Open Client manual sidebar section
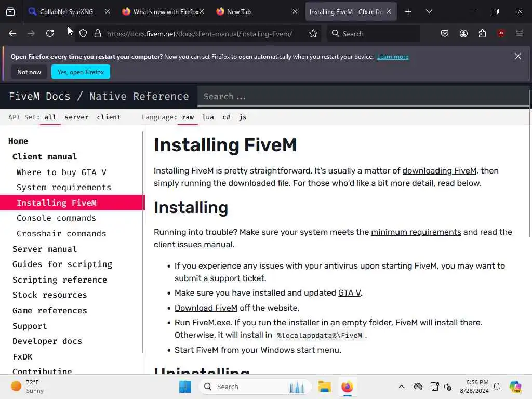The width and height of the screenshot is (532, 399). coord(45,156)
